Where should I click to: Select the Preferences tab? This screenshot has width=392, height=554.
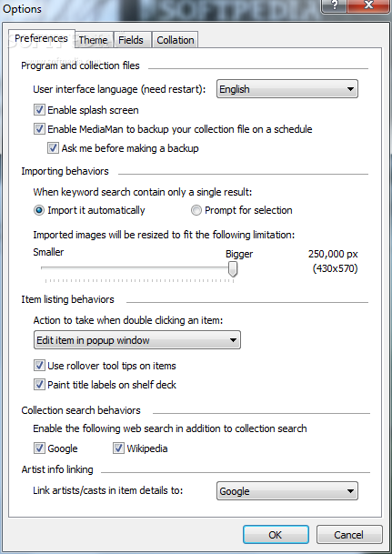click(x=41, y=38)
